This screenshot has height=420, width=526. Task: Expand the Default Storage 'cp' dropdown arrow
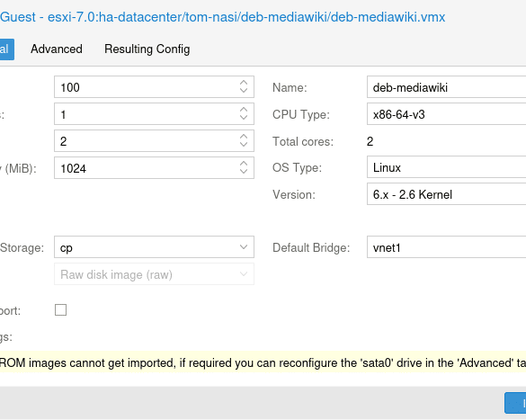[244, 247]
